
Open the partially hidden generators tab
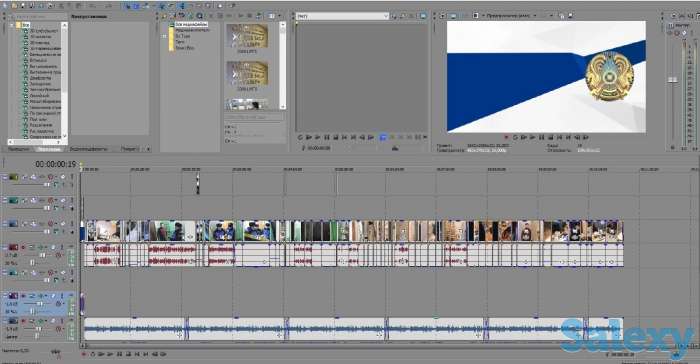tap(129, 149)
